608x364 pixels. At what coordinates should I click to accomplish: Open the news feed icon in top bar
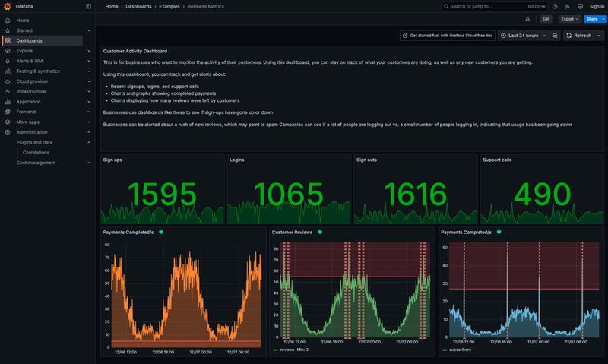point(567,6)
